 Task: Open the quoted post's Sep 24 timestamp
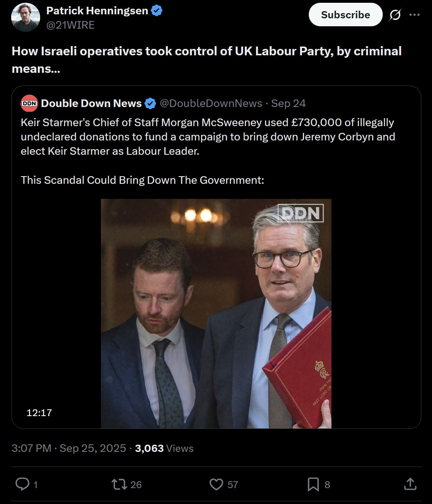tap(289, 103)
